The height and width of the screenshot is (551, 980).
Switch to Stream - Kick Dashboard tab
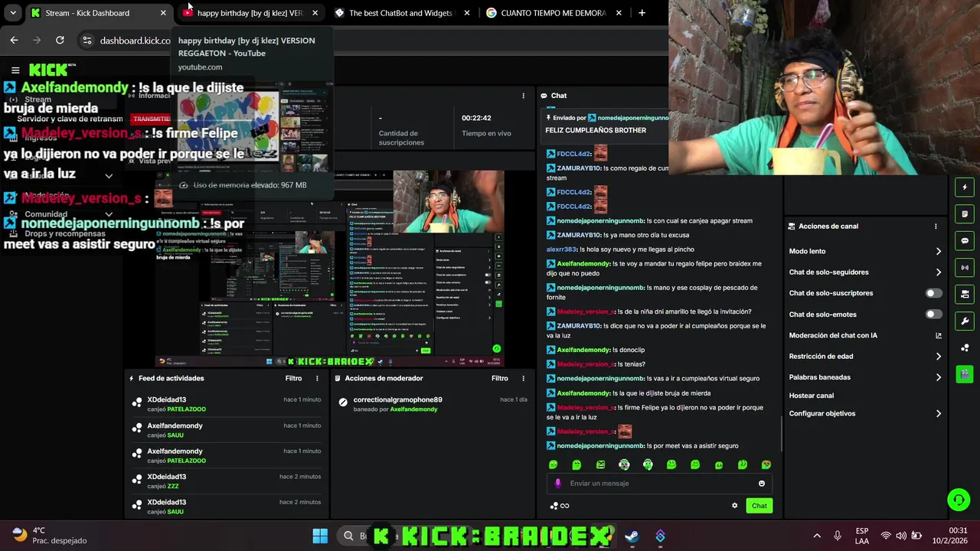98,13
